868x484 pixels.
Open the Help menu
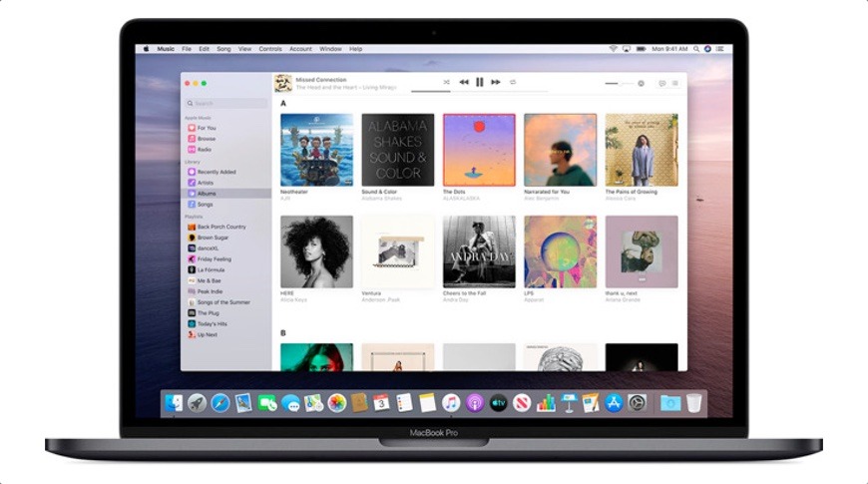(355, 49)
